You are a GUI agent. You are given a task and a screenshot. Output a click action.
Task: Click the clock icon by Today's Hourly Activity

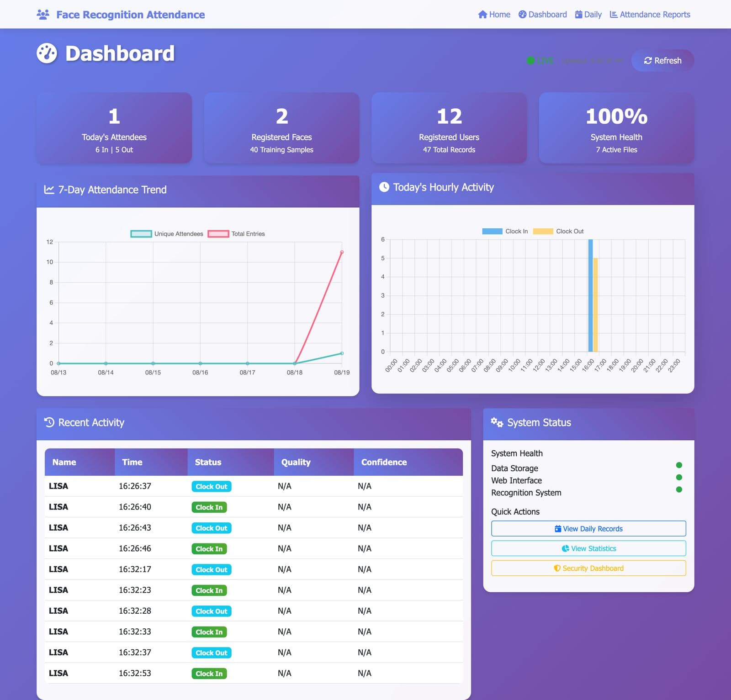tap(384, 187)
